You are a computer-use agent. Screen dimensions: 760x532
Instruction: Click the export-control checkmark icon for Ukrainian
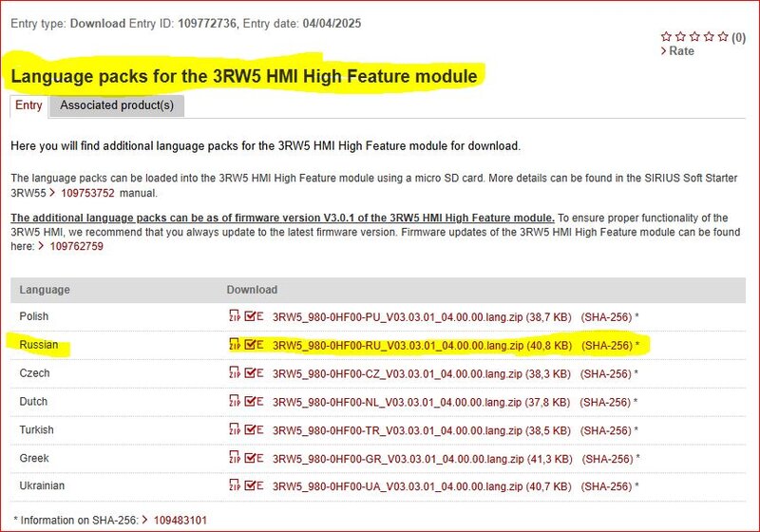(254, 485)
